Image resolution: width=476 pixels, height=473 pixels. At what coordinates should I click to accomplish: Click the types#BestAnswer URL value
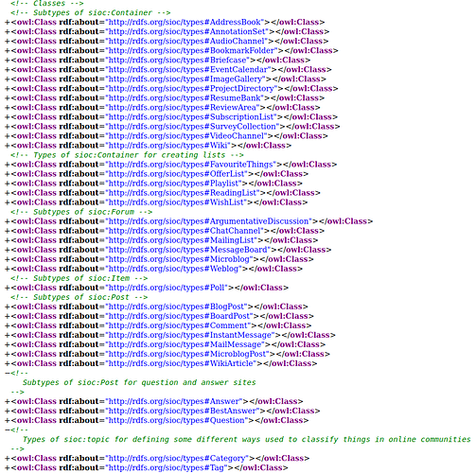183,411
